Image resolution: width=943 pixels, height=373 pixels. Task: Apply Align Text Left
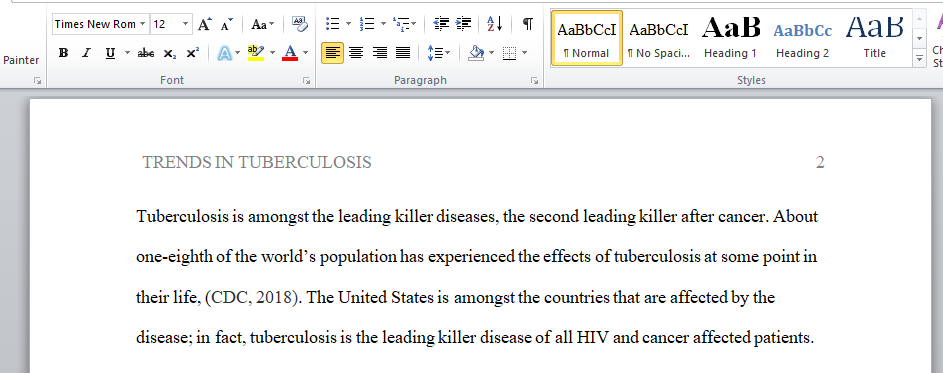pos(333,53)
